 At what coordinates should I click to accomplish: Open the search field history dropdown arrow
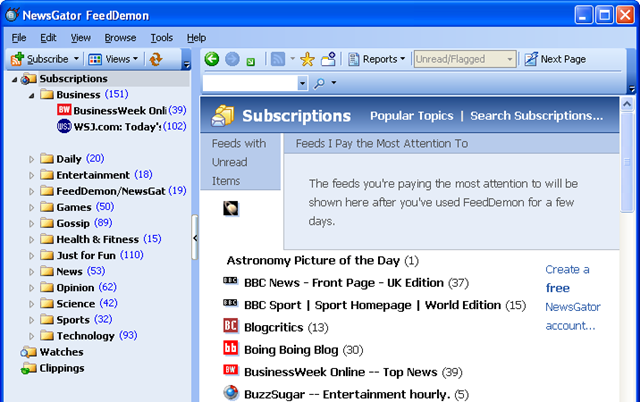click(302, 83)
